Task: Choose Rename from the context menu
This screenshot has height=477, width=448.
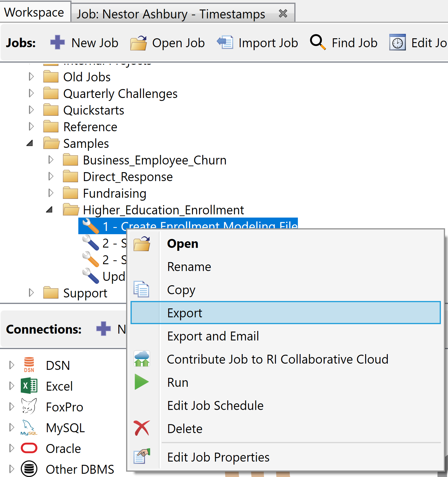Action: pos(285,267)
